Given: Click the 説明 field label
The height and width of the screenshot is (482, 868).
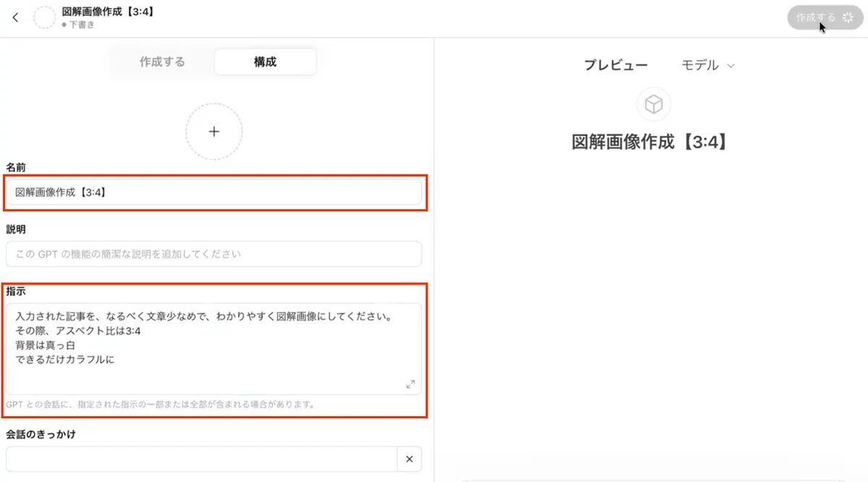Looking at the screenshot, I should click(x=16, y=229).
